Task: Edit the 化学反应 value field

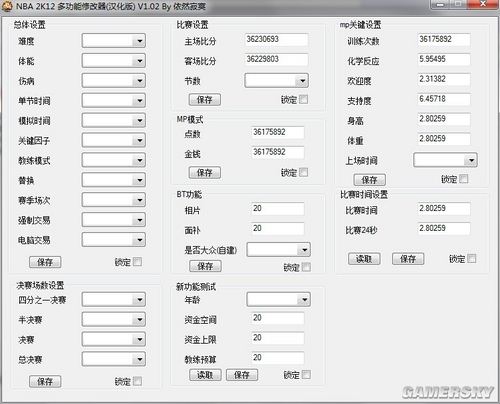Action: pos(444,59)
